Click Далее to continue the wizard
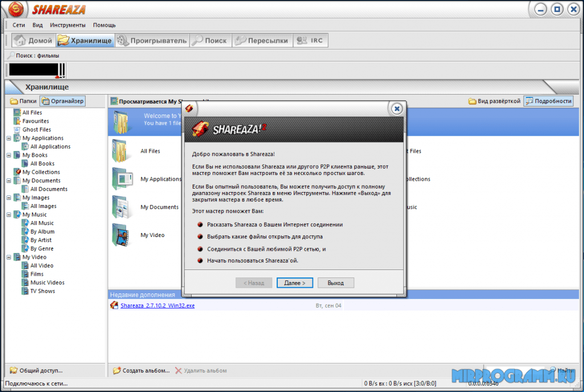This screenshot has width=584, height=392. pyautogui.click(x=295, y=283)
